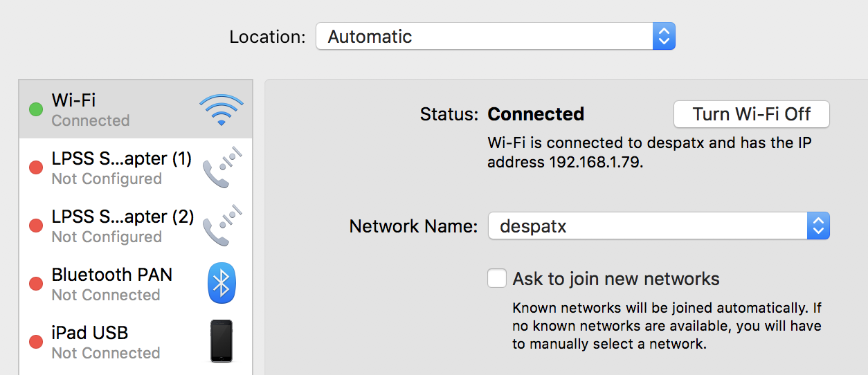
Task: Select the Bluetooth PAN service entry
Action: click(x=136, y=284)
